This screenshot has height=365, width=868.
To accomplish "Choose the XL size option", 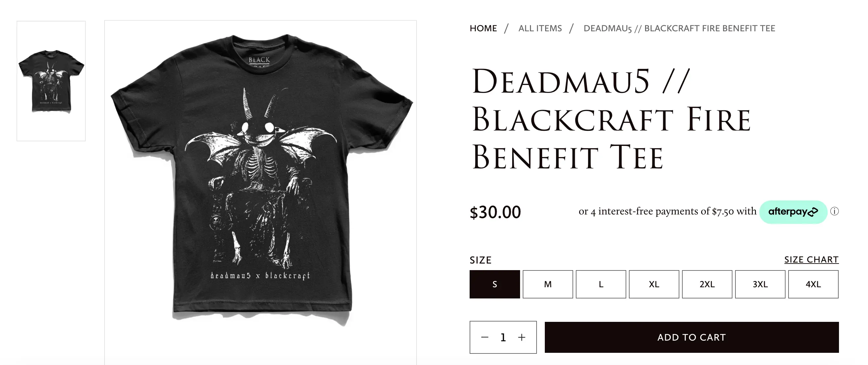I will (654, 284).
